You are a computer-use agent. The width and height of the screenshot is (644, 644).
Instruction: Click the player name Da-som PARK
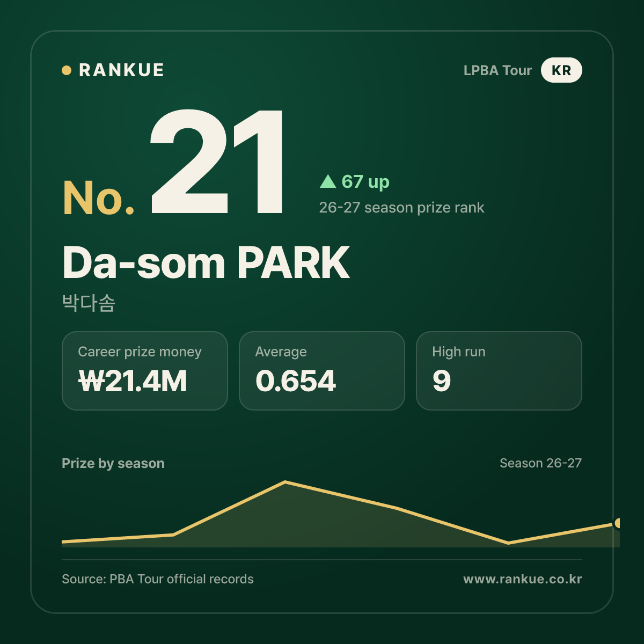[x=206, y=262]
